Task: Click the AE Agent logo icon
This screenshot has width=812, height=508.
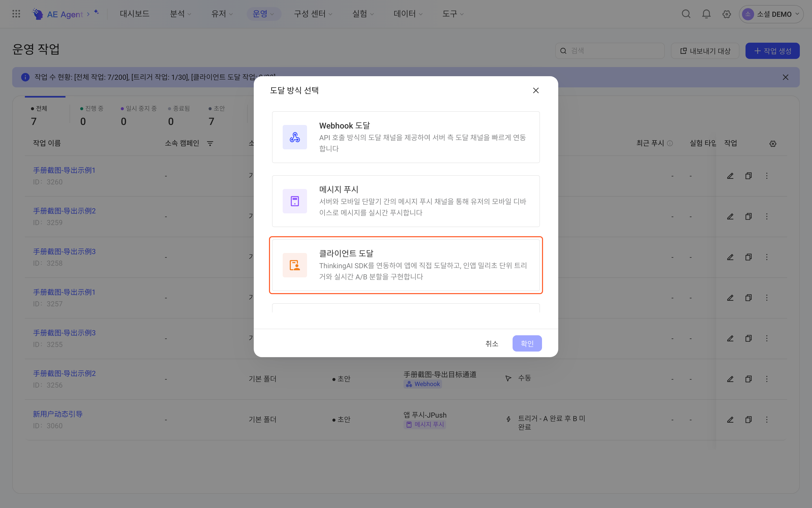Action: pos(38,14)
